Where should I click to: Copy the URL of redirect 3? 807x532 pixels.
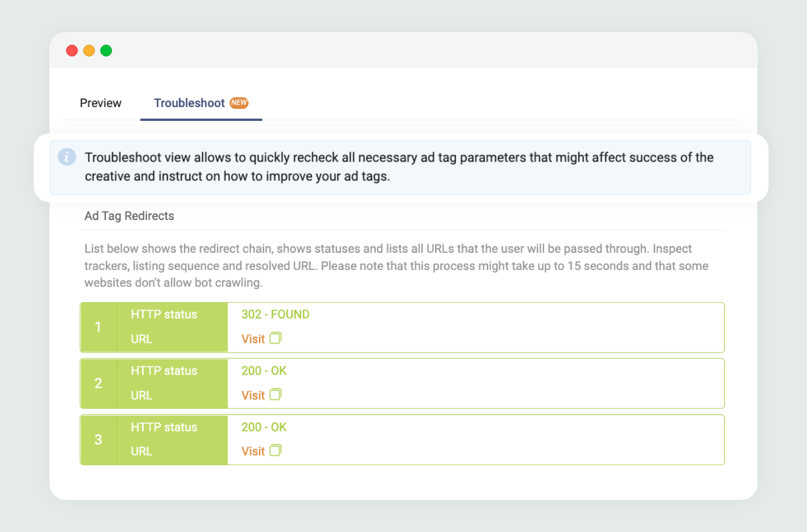click(275, 450)
